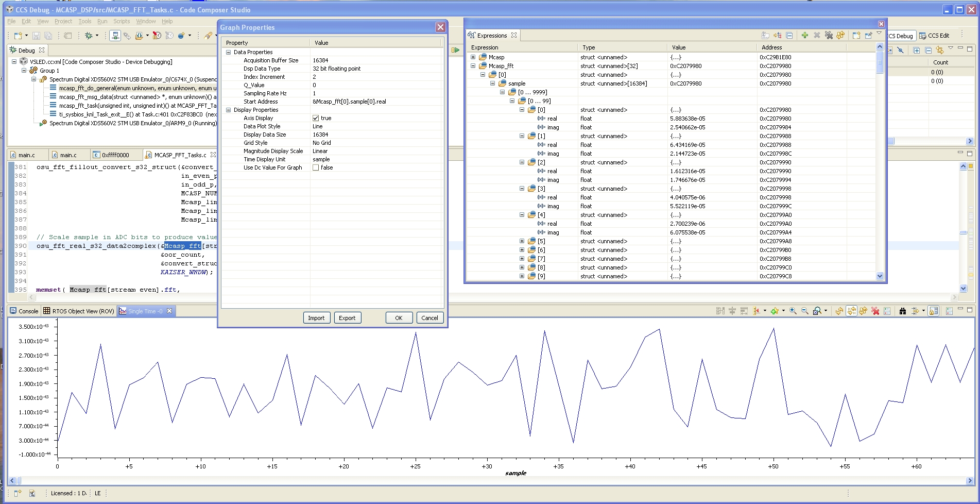Collapse all in Expressions view toolbar

point(789,35)
